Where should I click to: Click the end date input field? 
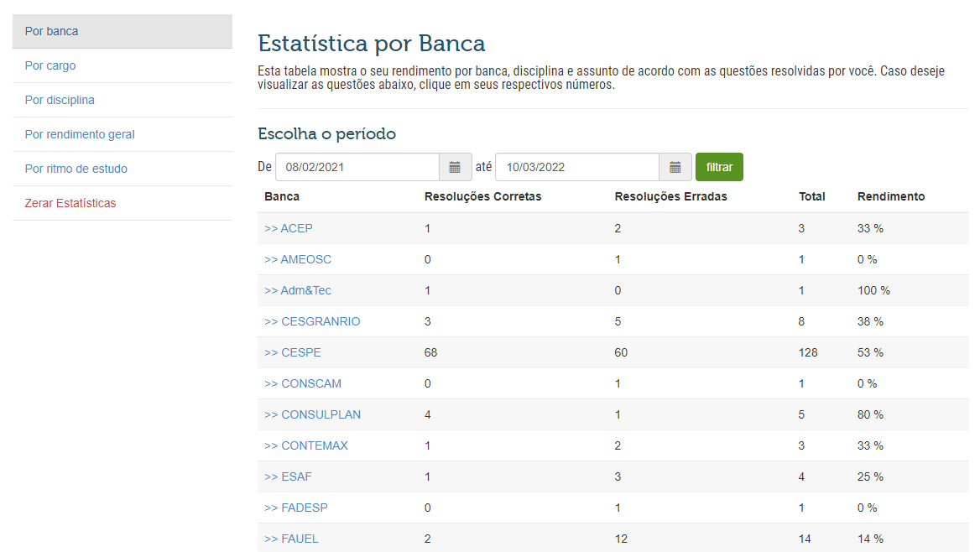pos(576,166)
